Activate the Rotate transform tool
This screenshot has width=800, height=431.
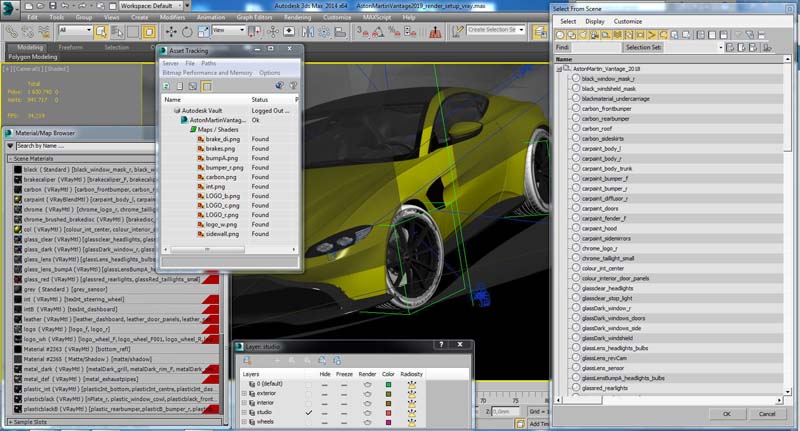point(187,31)
